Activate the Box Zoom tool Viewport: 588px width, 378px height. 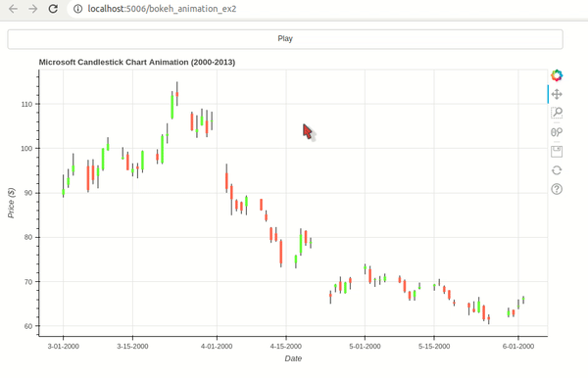[557, 113]
